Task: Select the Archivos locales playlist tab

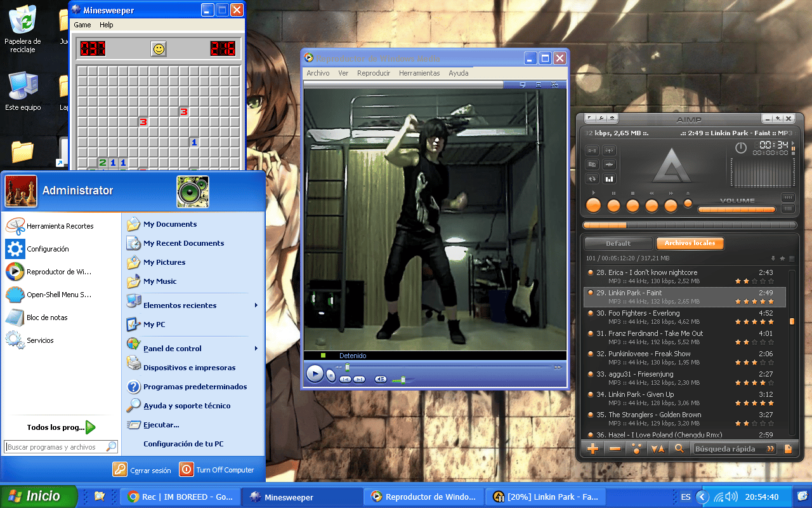Action: [690, 243]
